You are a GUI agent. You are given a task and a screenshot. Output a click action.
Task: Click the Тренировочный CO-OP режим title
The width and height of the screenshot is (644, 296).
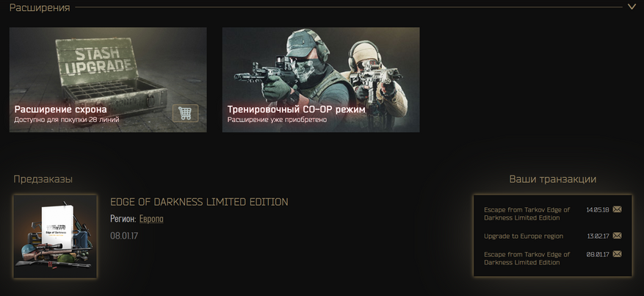(x=296, y=109)
